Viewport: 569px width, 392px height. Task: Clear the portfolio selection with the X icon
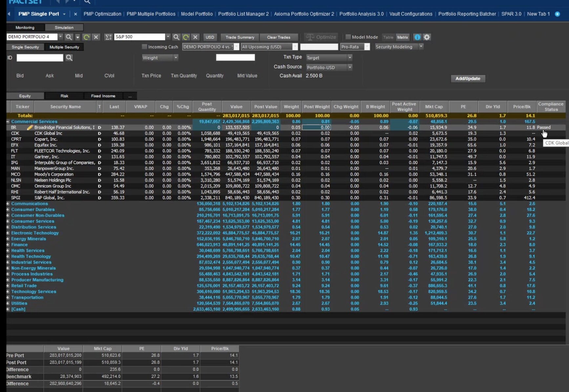click(x=96, y=37)
